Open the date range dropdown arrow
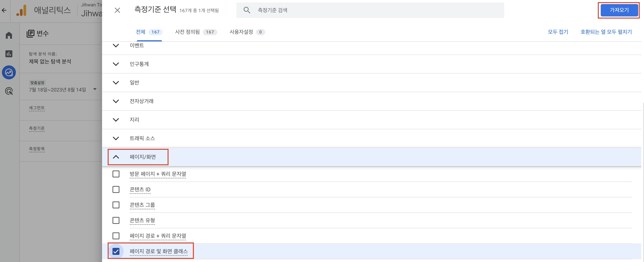The height and width of the screenshot is (262, 644). [95, 89]
